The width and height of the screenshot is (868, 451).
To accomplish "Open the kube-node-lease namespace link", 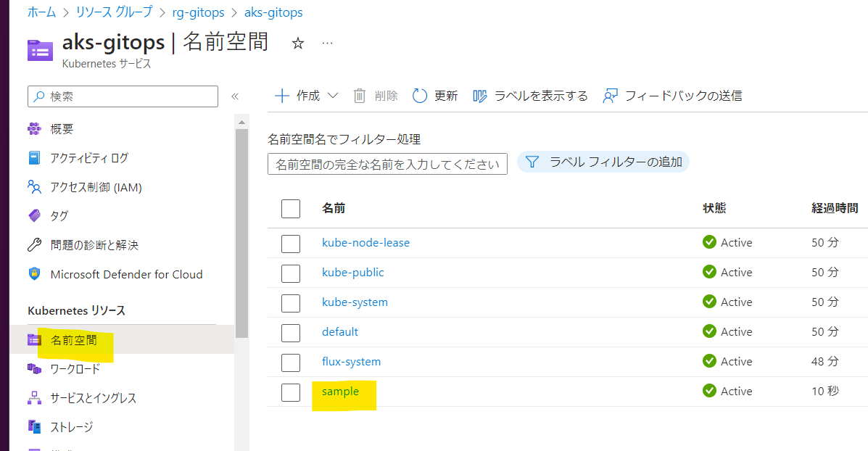I will (x=366, y=242).
